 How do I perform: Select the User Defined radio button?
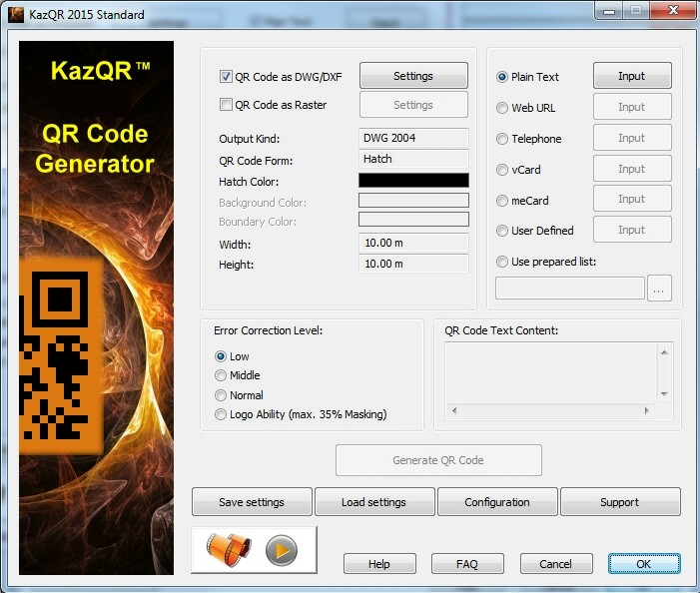click(x=502, y=231)
